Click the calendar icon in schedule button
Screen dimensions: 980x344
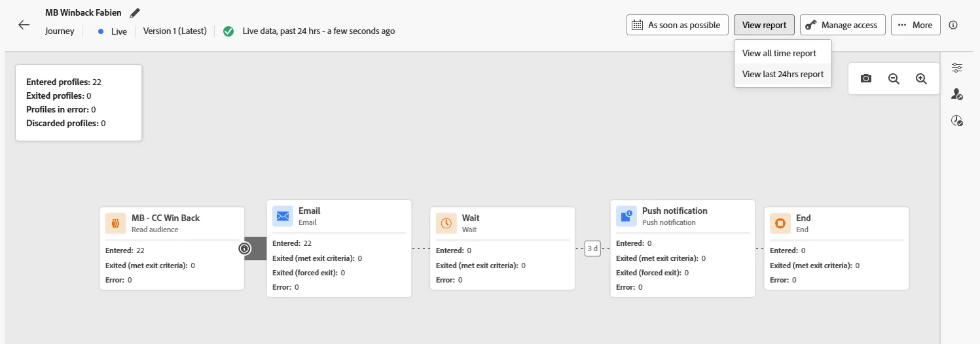[637, 25]
